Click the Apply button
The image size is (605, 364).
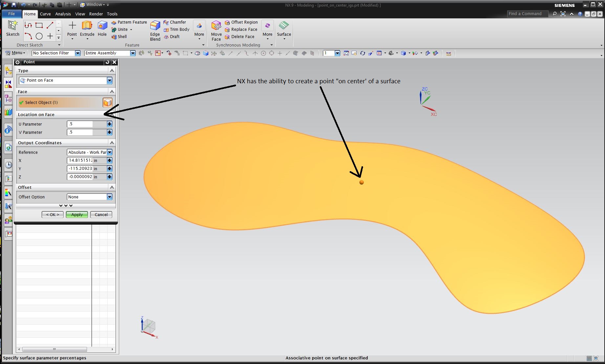coord(77,215)
